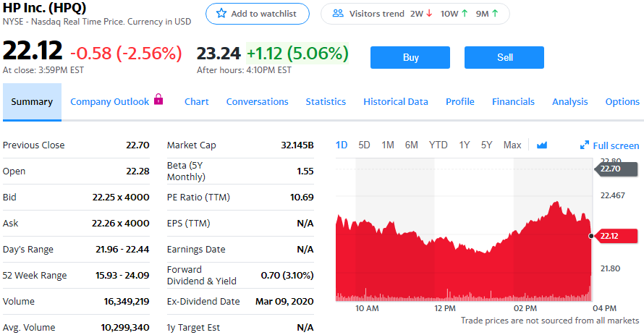Open the Financials tab
644x335 pixels.
(513, 102)
